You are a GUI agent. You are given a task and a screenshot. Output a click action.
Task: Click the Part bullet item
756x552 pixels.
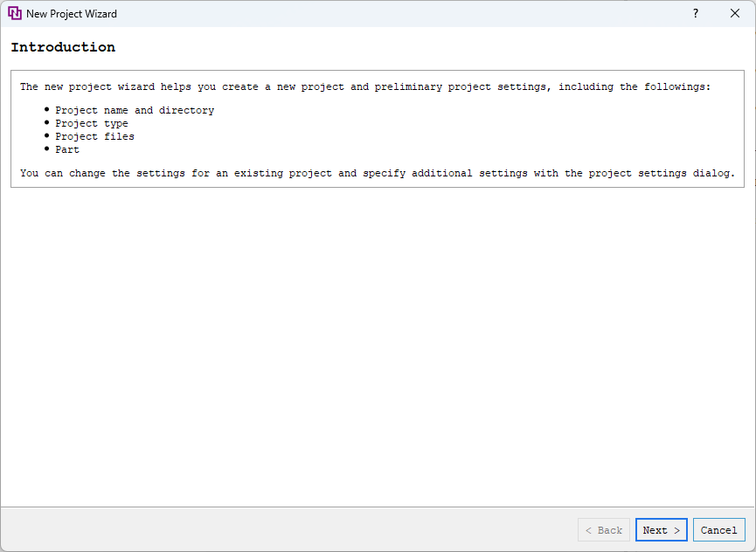tap(67, 149)
